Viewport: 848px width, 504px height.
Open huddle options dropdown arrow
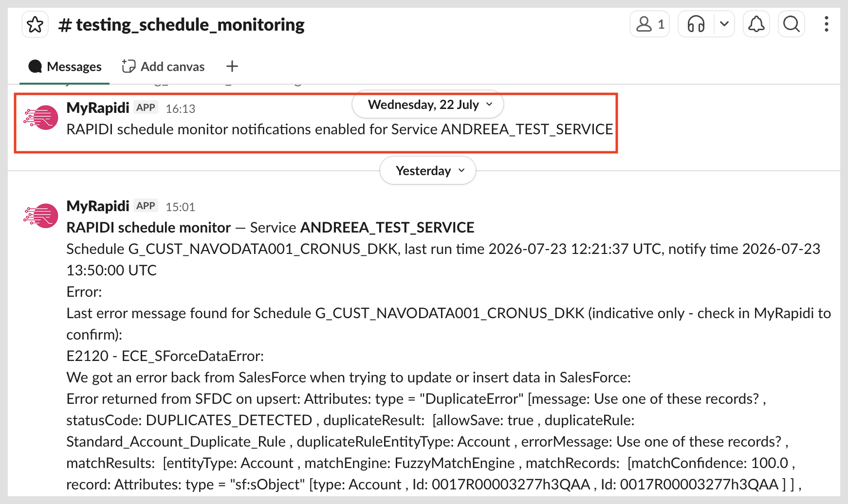[724, 24]
